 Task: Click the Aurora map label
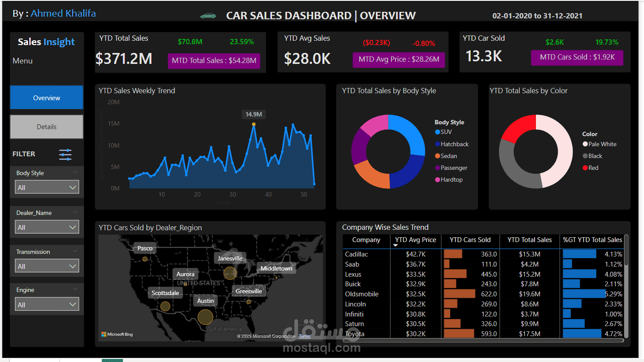pyautogui.click(x=185, y=274)
